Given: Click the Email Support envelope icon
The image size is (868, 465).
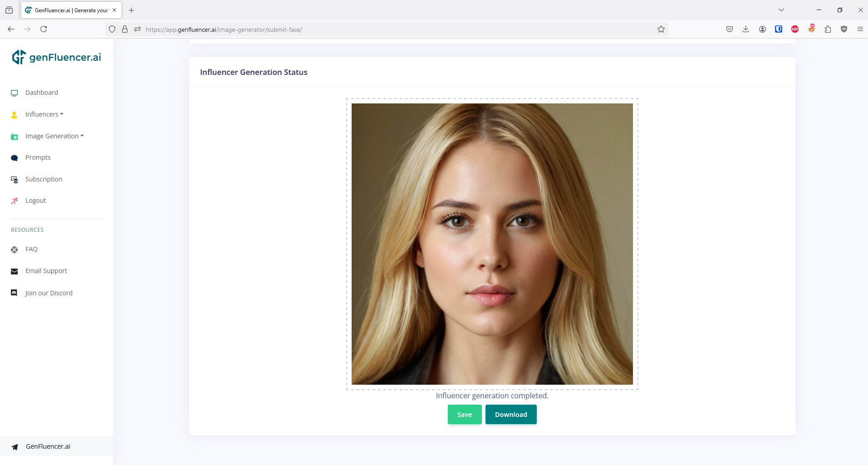Looking at the screenshot, I should click(x=15, y=271).
